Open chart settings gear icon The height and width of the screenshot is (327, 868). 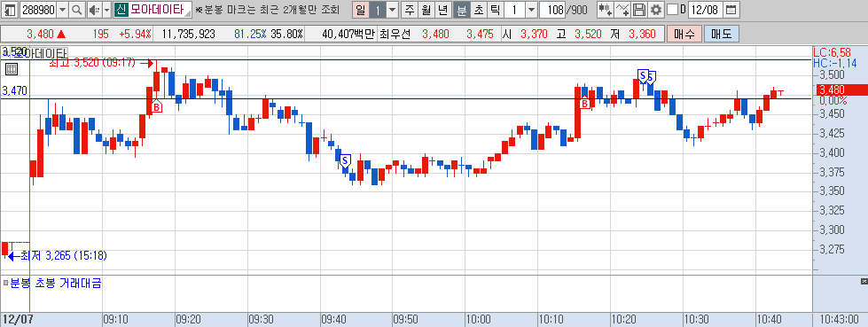(x=656, y=10)
